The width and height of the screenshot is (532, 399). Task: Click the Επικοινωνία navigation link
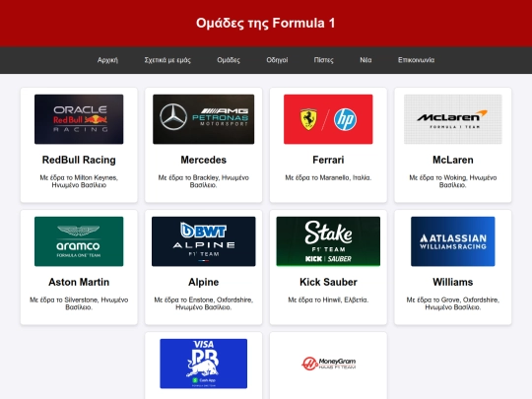[x=416, y=60]
